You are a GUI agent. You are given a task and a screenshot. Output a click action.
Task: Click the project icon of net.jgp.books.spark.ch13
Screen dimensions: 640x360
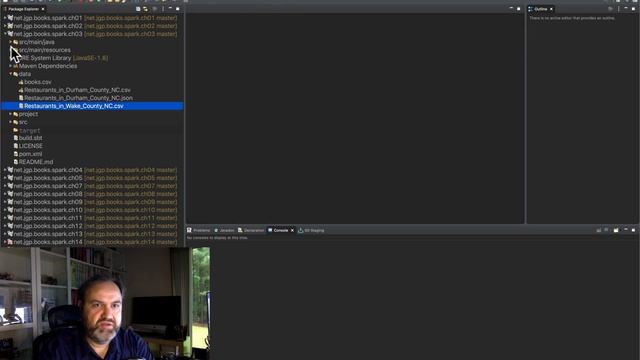coord(10,234)
